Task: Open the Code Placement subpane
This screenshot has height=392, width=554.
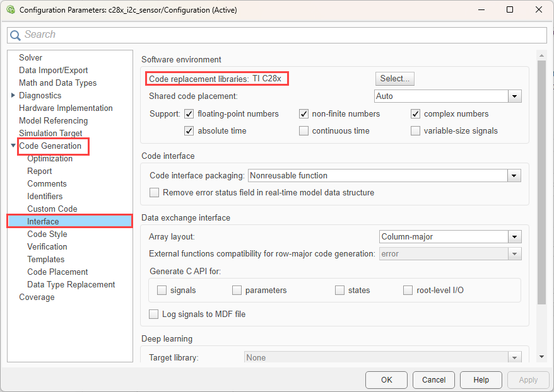Action: (x=57, y=272)
